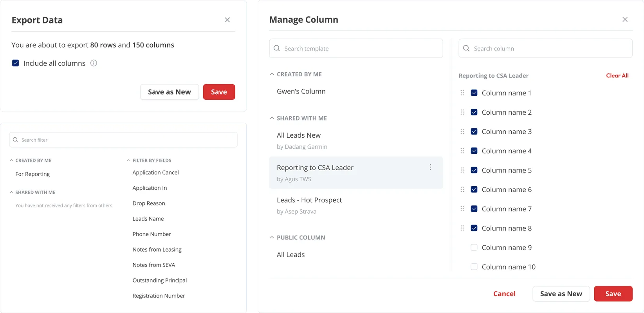Choose Phone Number filter field
644x313 pixels.
(x=152, y=234)
